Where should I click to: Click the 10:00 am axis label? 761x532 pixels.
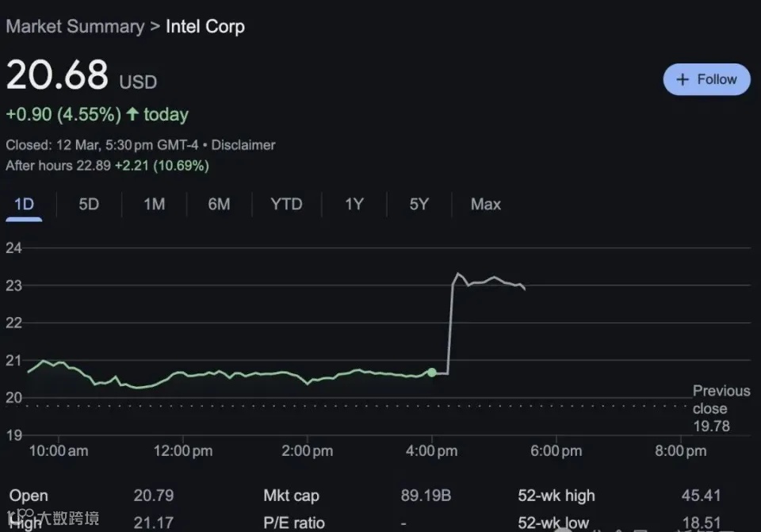click(x=59, y=451)
